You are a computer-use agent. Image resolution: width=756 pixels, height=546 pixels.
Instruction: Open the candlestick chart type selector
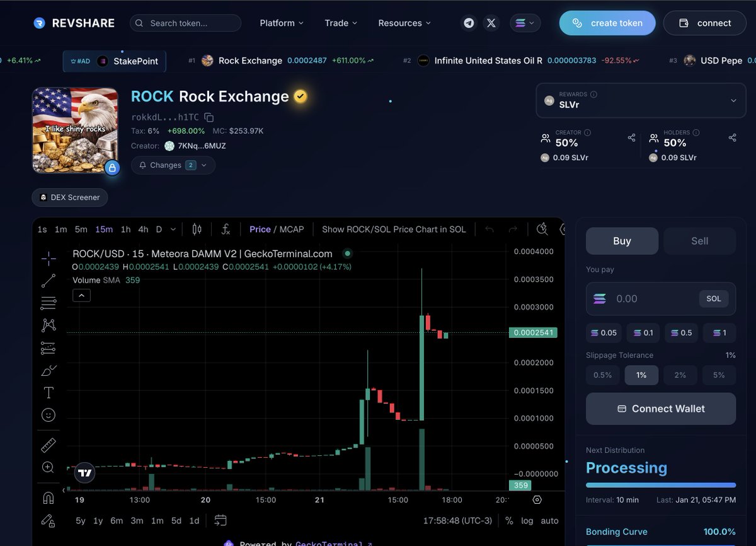tap(197, 229)
